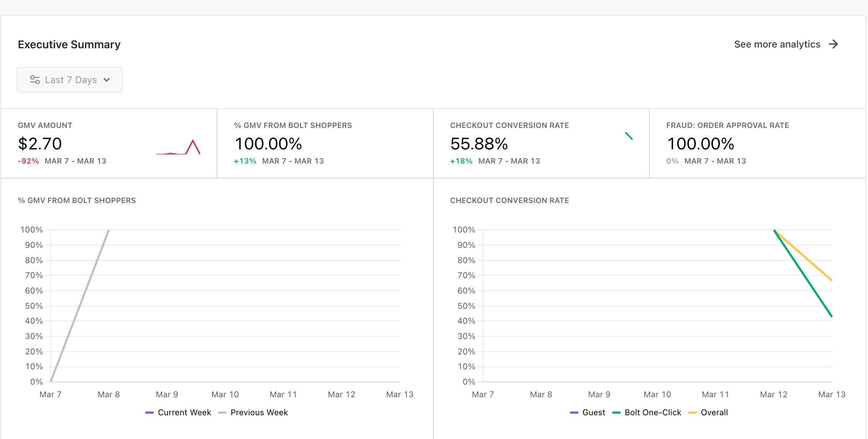Image resolution: width=868 pixels, height=439 pixels.
Task: Click the red GMV Amount sparkline
Action: point(178,147)
